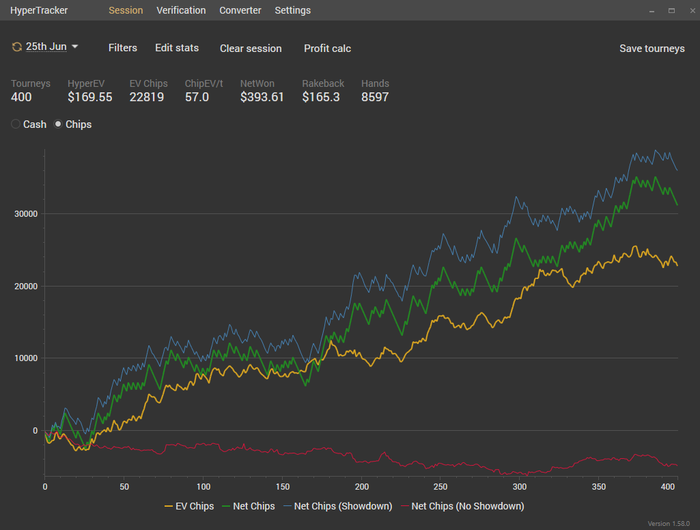Toggle Net Chips (Showdown) legend entry
The width and height of the screenshot is (700, 530).
[338, 506]
